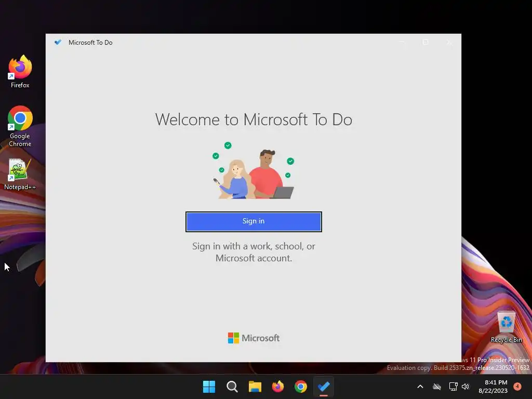Click the welcome illustration of two people

tap(254, 170)
